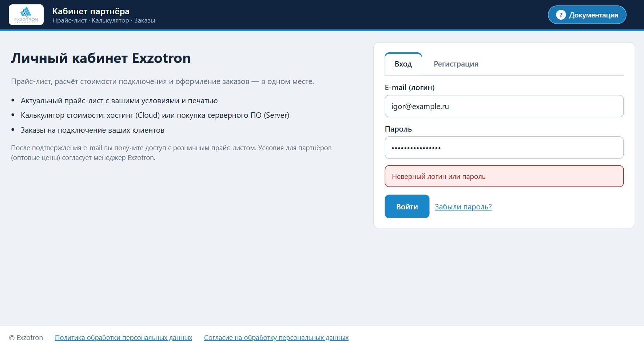Open the Документация button
This screenshot has width=644, height=349.
pos(587,15)
